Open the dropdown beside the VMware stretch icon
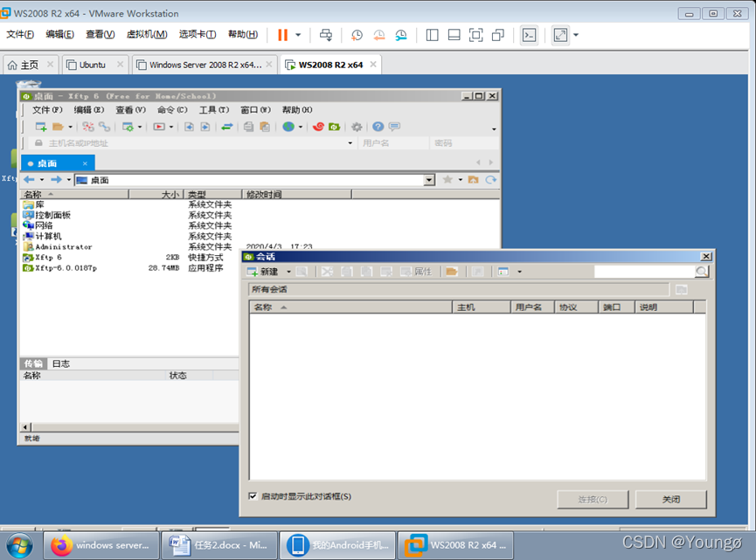The image size is (756, 560). 576,35
